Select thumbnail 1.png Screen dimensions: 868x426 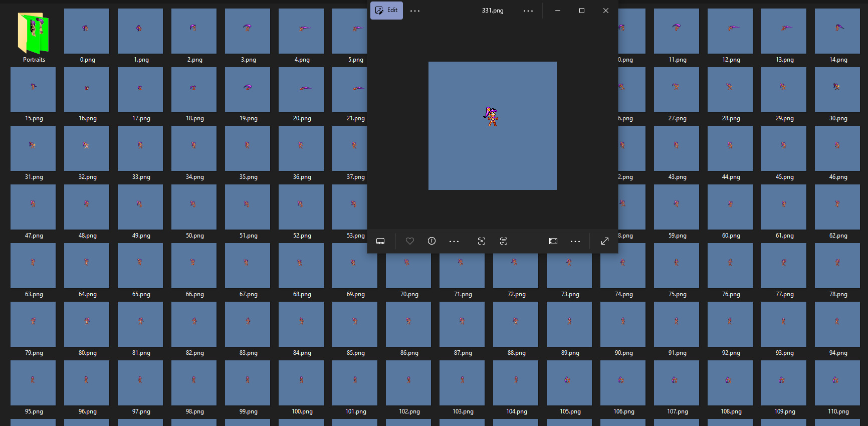pos(140,31)
